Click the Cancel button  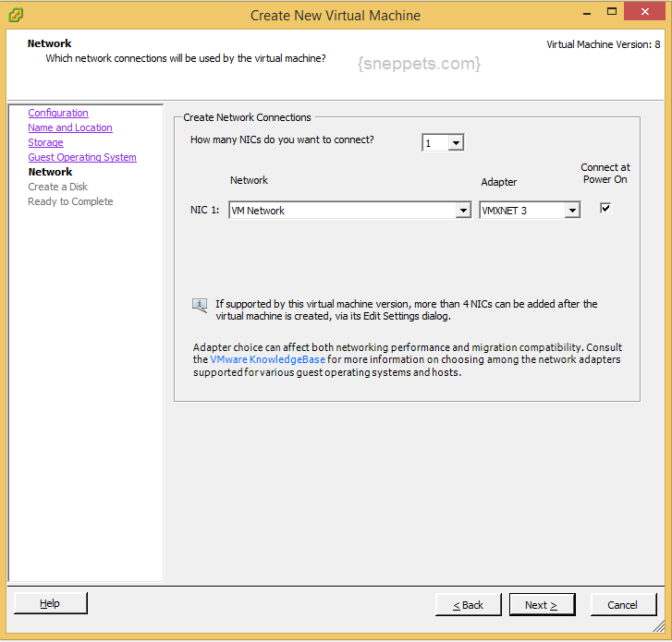[623, 605]
